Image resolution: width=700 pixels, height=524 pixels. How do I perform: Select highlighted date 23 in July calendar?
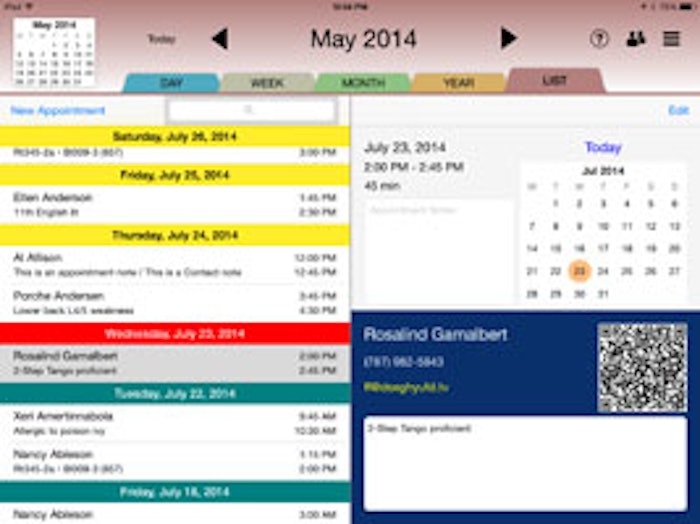coord(579,271)
